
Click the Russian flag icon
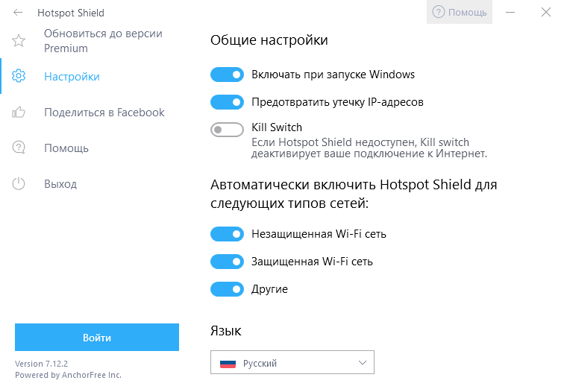tap(228, 363)
